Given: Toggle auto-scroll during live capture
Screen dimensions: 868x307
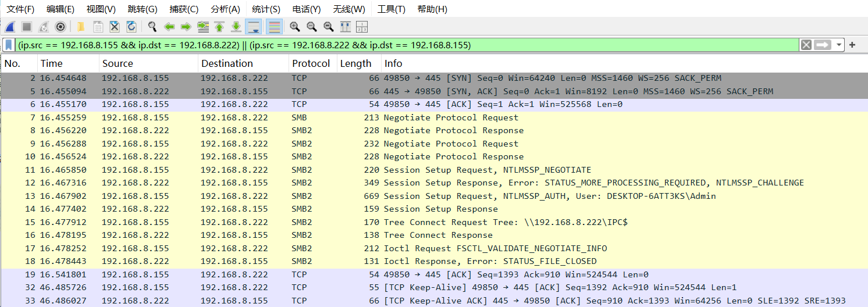Looking at the screenshot, I should click(254, 27).
